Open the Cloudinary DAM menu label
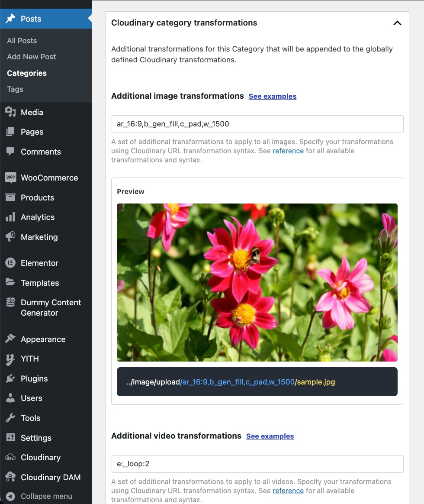 [51, 477]
